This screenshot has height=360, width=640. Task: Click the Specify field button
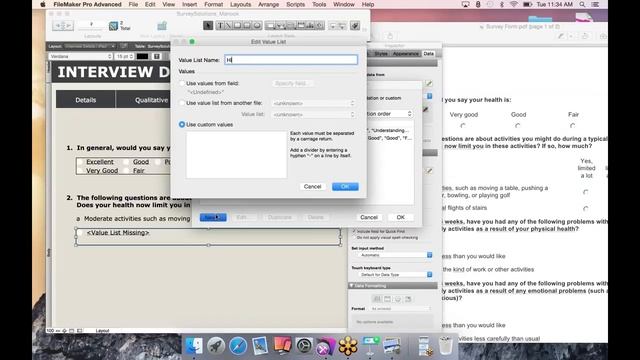(293, 83)
